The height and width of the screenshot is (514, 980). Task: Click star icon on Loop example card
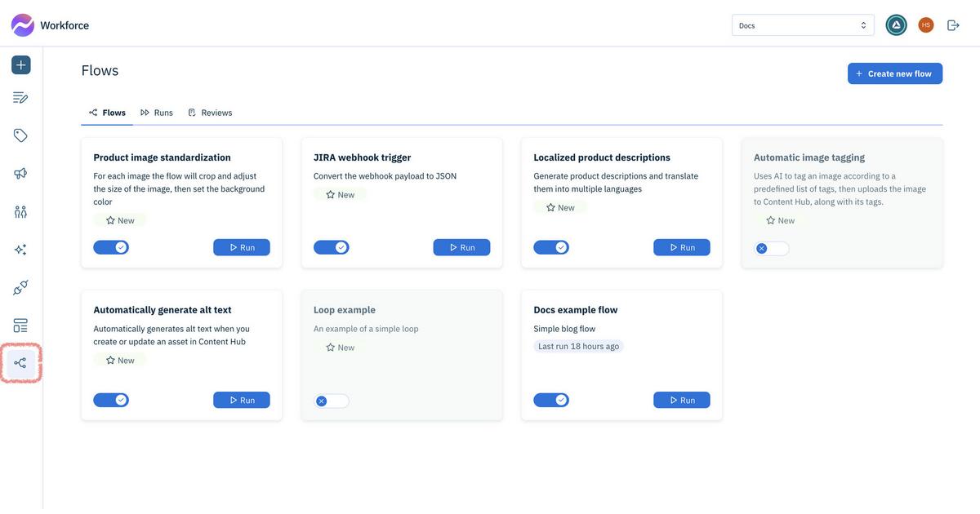coord(331,347)
